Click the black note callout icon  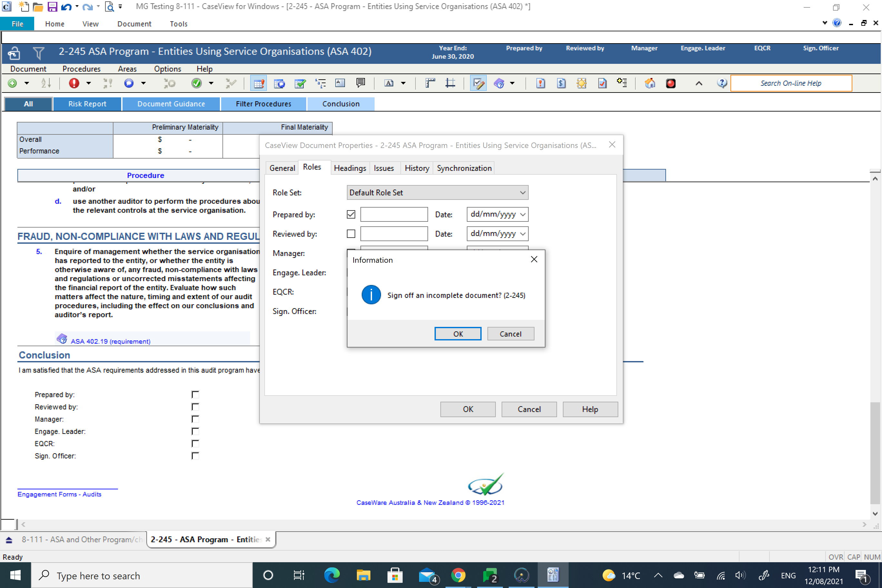(x=361, y=83)
